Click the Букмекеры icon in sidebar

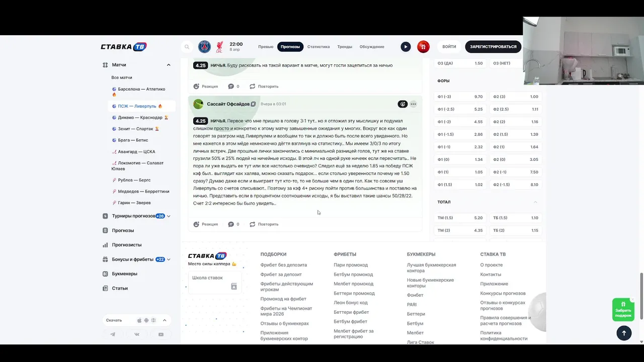105,274
